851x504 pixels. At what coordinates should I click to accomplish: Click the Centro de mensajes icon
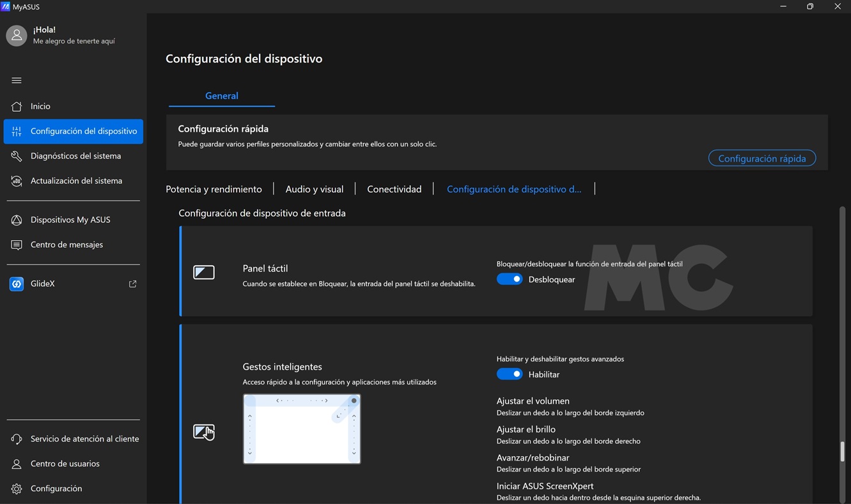(x=17, y=245)
